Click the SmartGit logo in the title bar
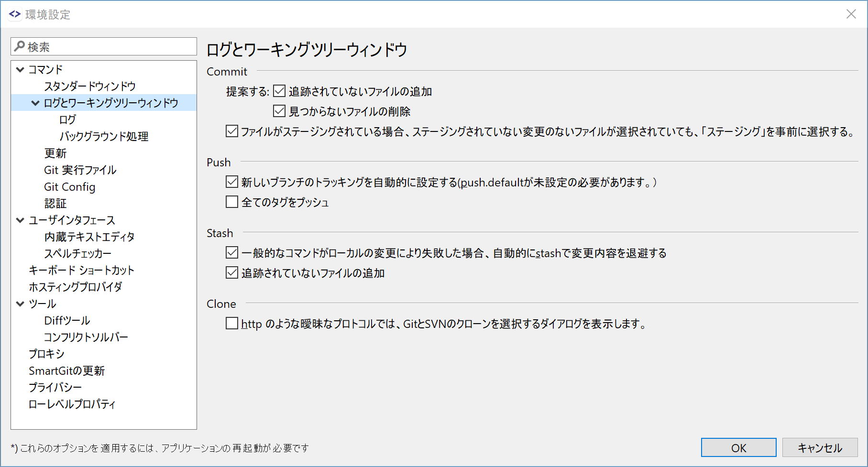The image size is (868, 467). click(x=14, y=14)
